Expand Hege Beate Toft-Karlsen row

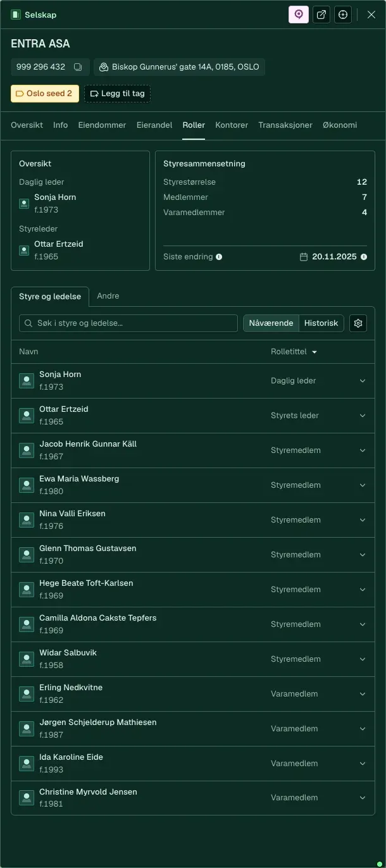[x=363, y=590]
